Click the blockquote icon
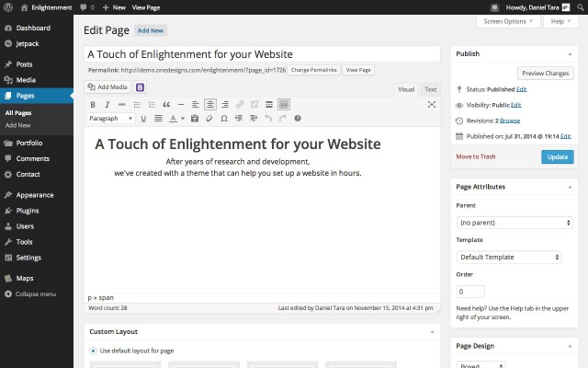This screenshot has height=368, width=588. tap(166, 105)
